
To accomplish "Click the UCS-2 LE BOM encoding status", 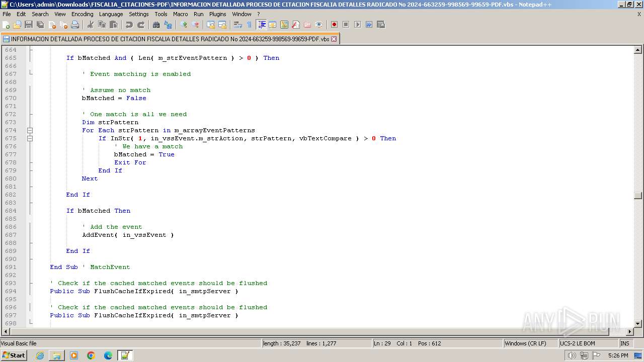I will (588, 343).
